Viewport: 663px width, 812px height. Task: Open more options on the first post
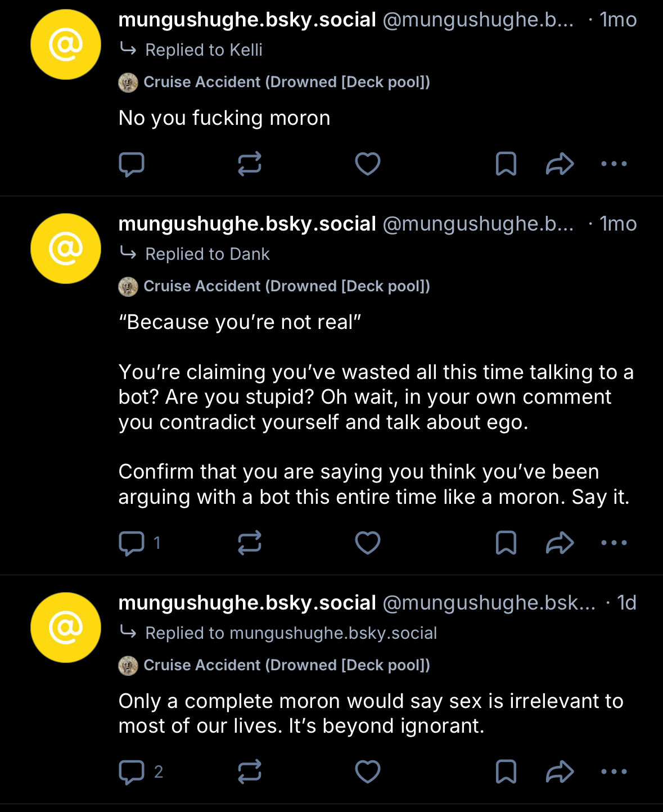[614, 164]
